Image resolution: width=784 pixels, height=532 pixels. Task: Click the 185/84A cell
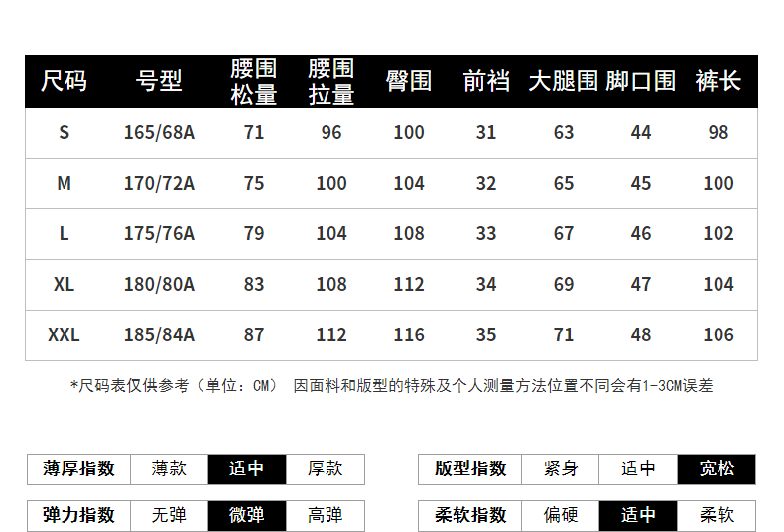pyautogui.click(x=159, y=334)
